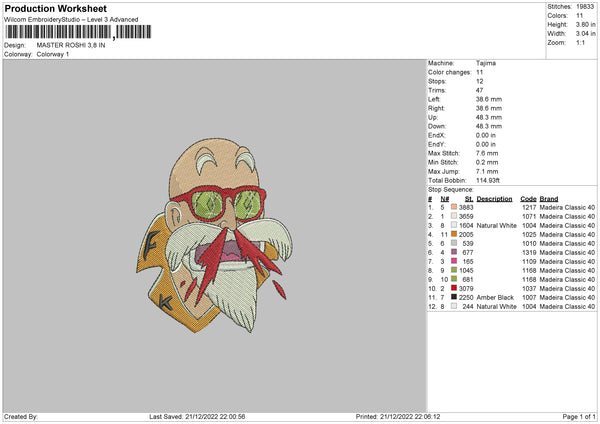Select the Max Stitch value 7.6 mm

click(487, 153)
